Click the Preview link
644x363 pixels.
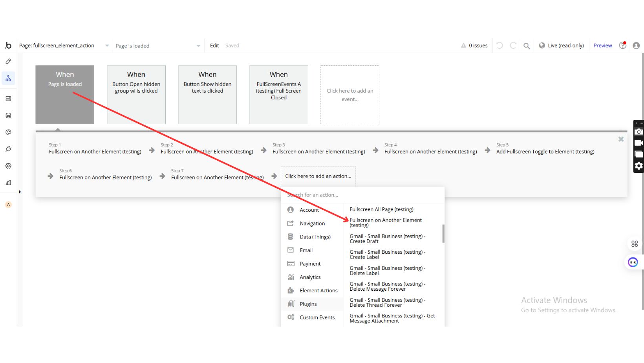click(x=603, y=46)
